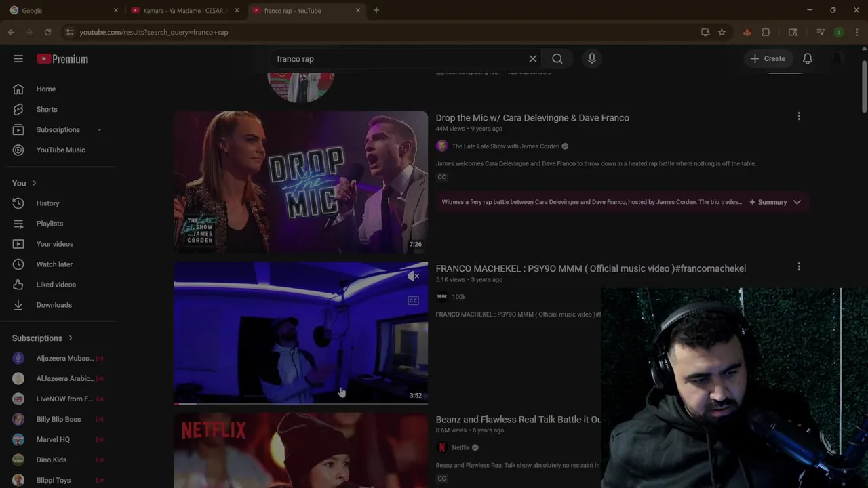Click the Late Late Show channel avatar
This screenshot has width=868, height=488.
tap(442, 146)
